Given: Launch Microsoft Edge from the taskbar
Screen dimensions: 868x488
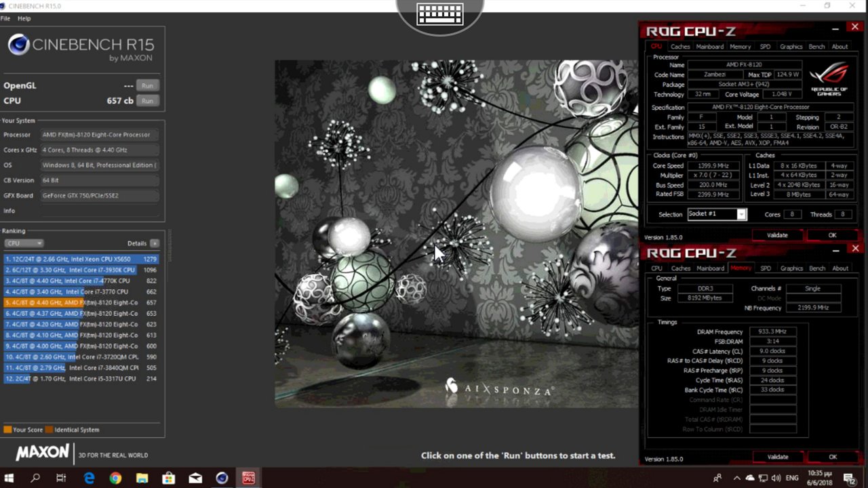Looking at the screenshot, I should (x=89, y=478).
